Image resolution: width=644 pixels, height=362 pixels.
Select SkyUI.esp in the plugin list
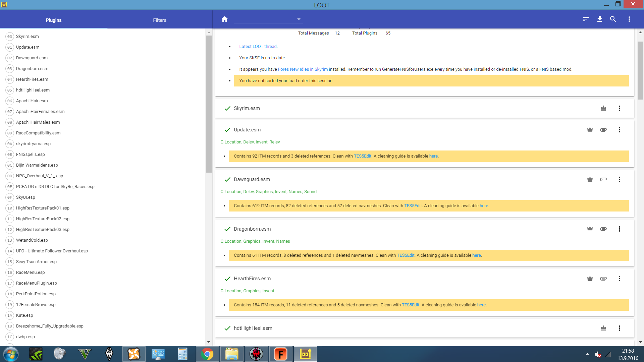coord(103,197)
